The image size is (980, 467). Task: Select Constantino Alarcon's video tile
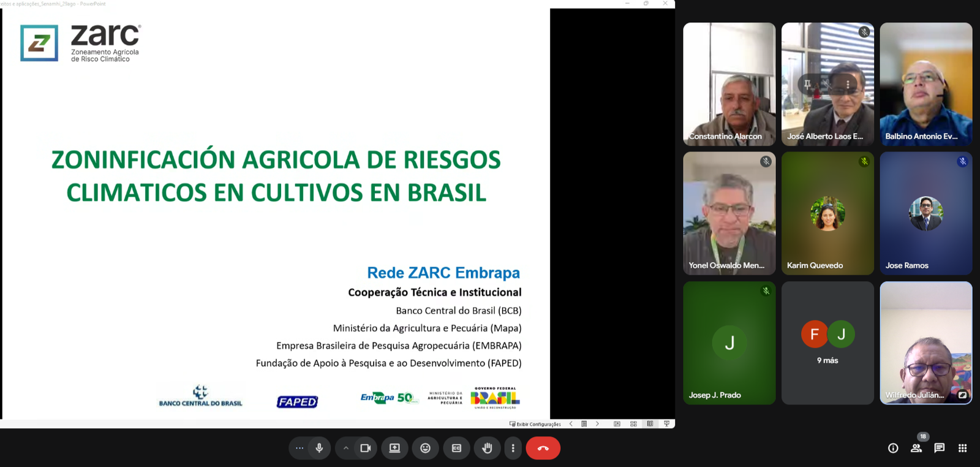click(729, 84)
